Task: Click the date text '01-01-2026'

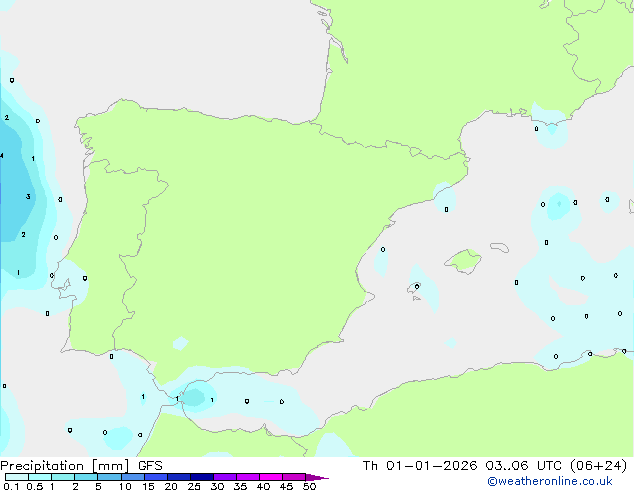Action: (431, 466)
